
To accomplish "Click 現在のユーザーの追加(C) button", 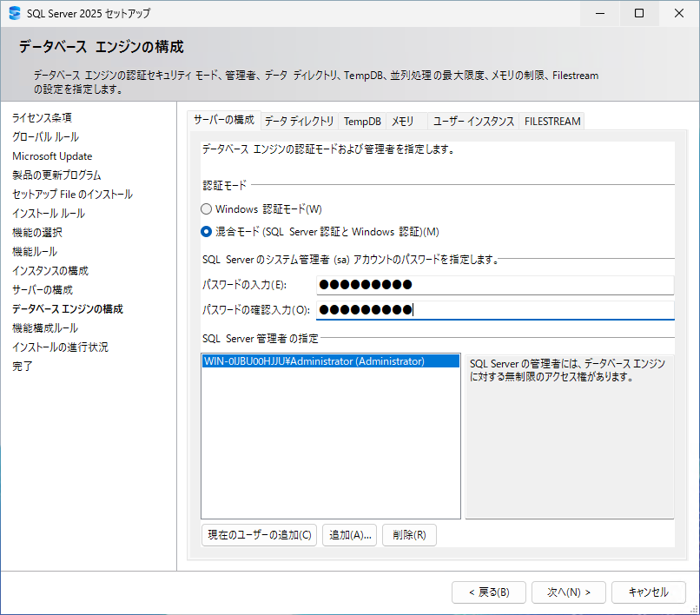I will (260, 535).
